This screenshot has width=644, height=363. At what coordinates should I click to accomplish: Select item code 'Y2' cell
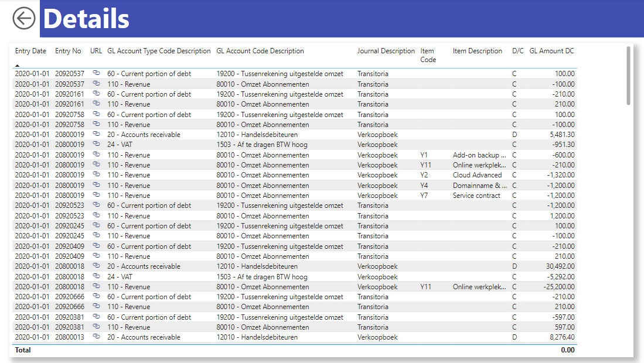point(424,174)
